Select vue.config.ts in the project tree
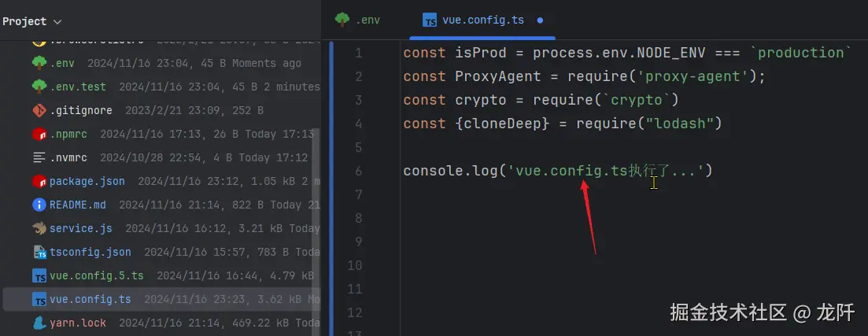 click(x=90, y=299)
